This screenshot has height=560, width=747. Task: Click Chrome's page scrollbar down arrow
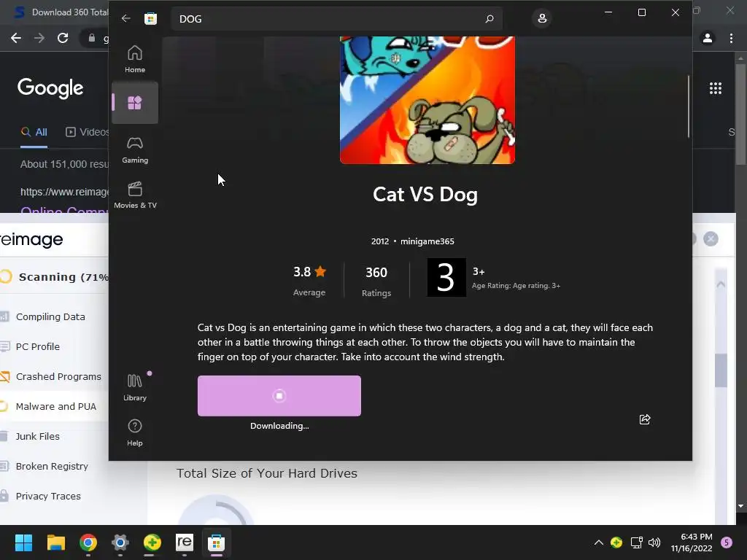tap(740, 506)
